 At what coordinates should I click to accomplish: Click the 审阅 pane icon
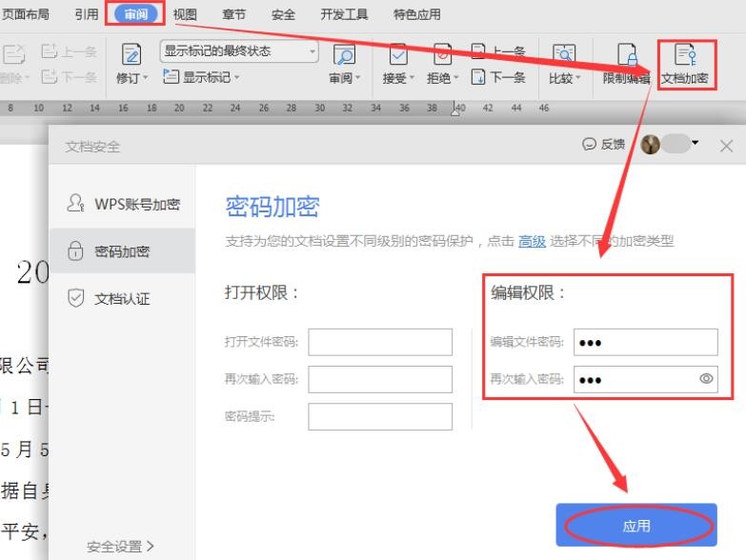click(x=344, y=54)
